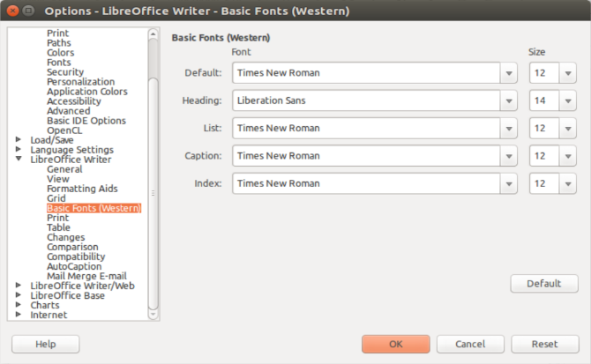Close the Options dialog window

11,11
